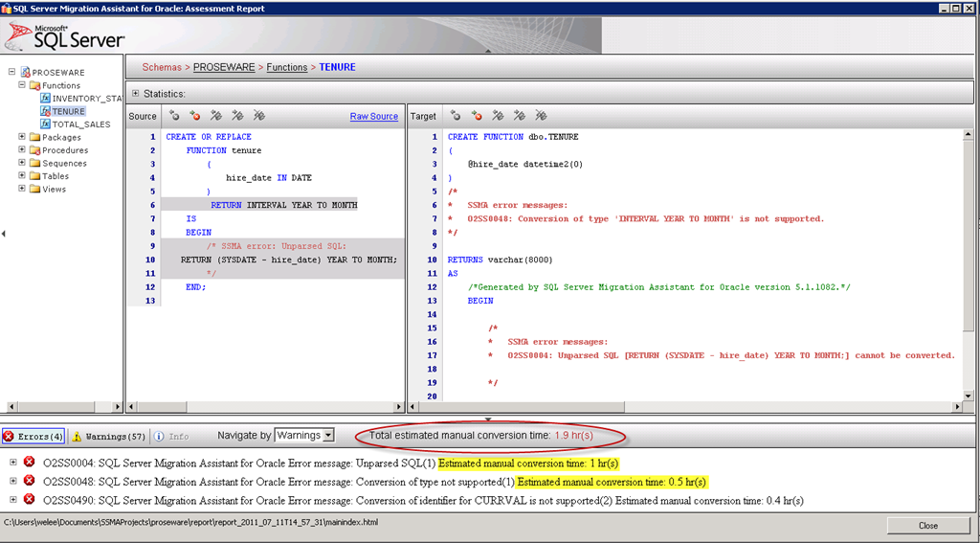Click the Schemas breadcrumb
Viewport: 980px width, 543px height.
pyautogui.click(x=162, y=67)
